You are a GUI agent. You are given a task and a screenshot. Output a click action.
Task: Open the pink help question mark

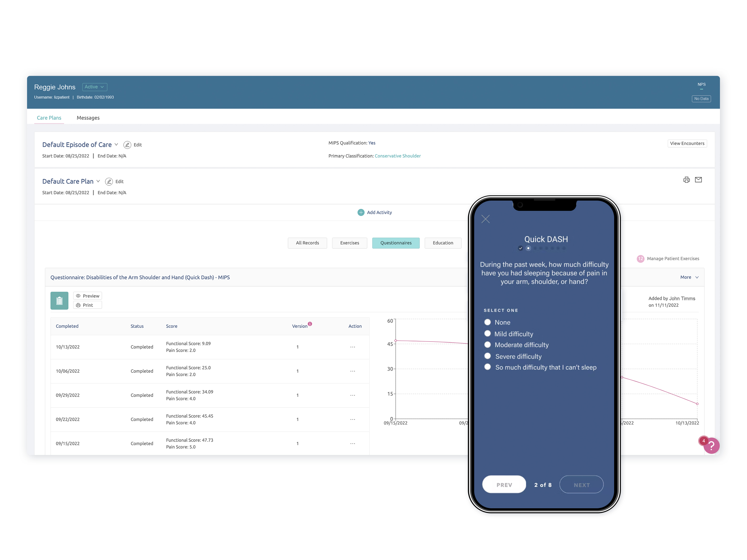pyautogui.click(x=711, y=446)
